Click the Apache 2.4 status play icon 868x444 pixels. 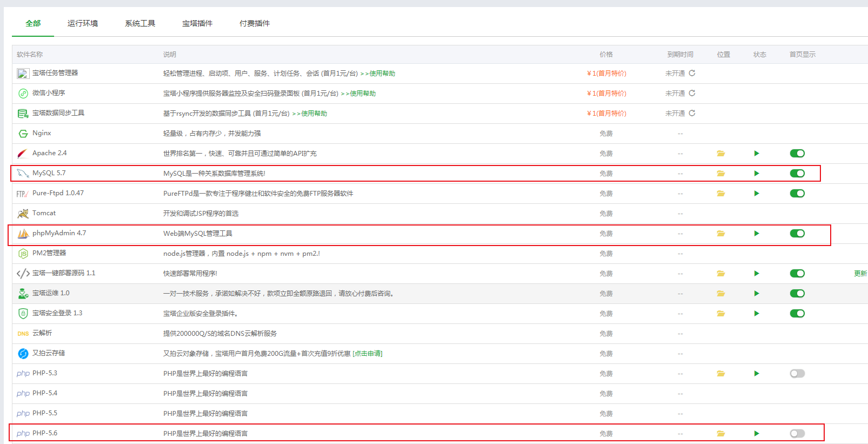[x=757, y=154]
